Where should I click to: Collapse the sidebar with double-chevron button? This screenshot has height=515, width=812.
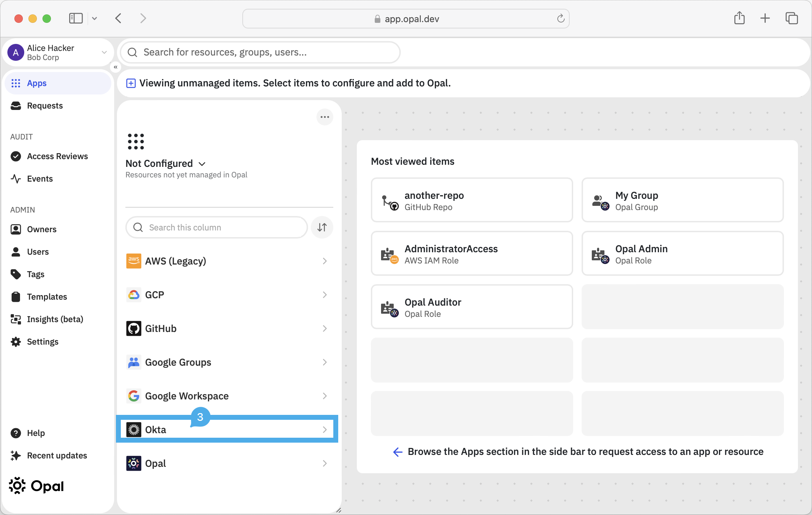tap(116, 67)
